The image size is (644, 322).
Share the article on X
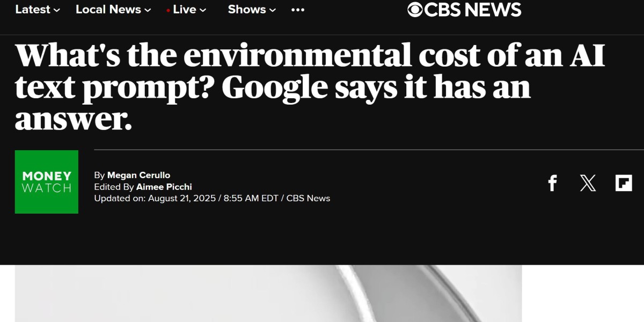588,183
